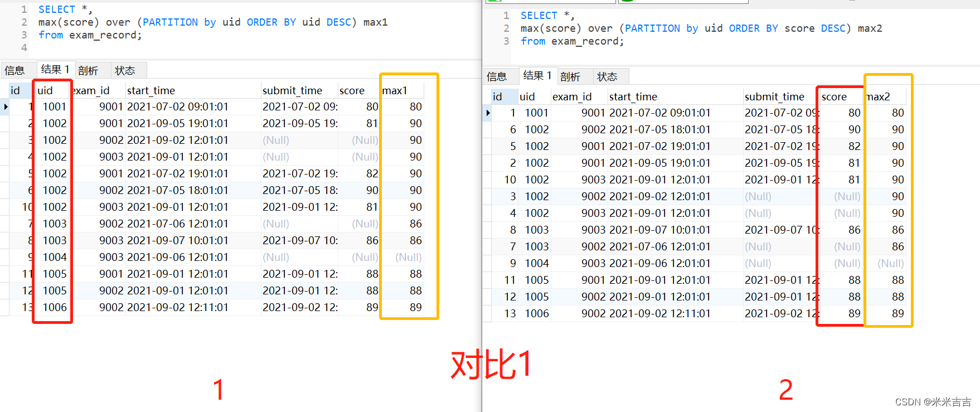
Task: Select '2021-07-05 18:01:01' start_time in left grid
Action: coord(193,190)
